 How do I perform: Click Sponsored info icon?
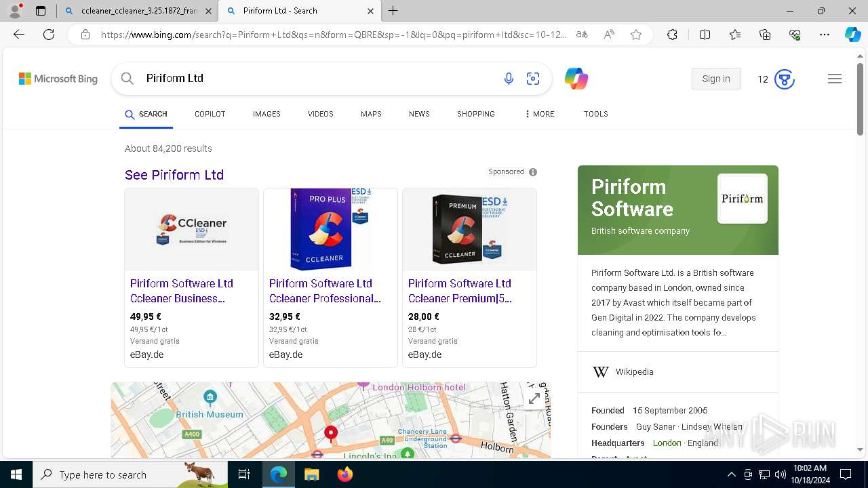(533, 172)
